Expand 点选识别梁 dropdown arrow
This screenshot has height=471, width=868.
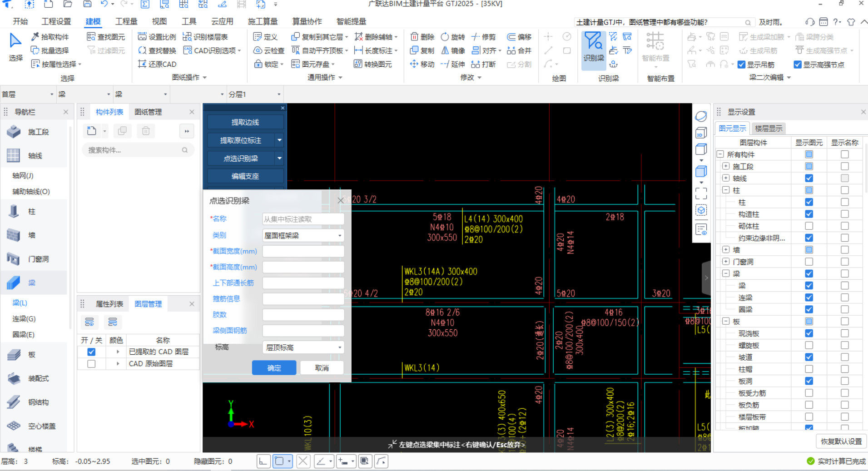(x=279, y=159)
